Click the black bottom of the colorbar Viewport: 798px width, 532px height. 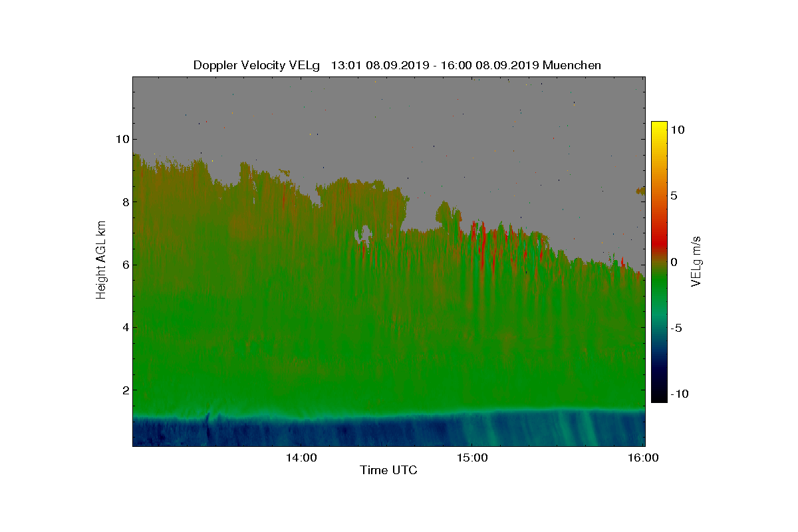(x=659, y=397)
